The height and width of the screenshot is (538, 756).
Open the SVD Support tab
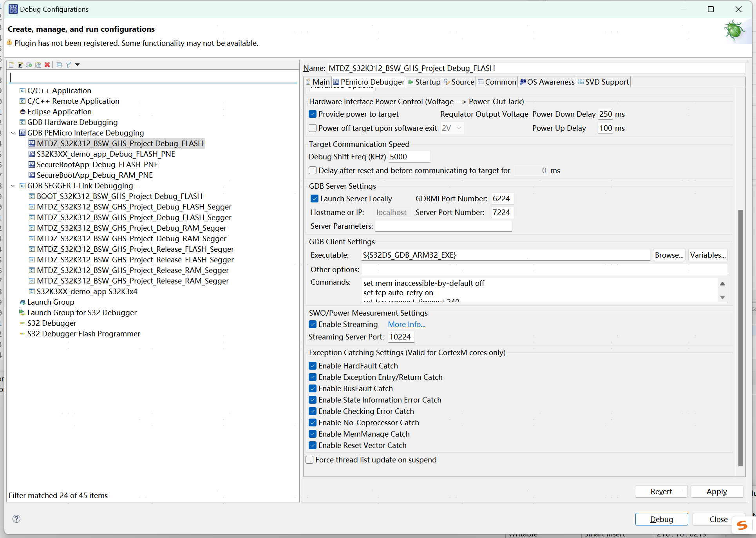603,82
